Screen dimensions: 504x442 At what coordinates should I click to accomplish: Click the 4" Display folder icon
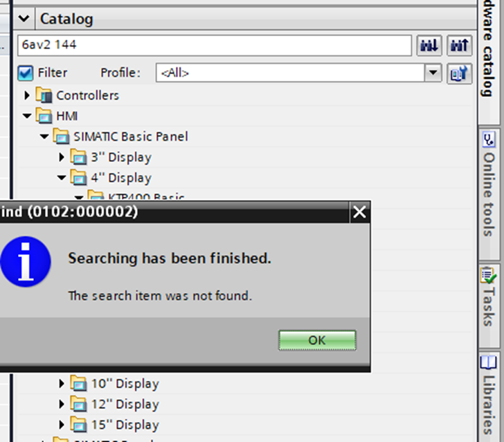coord(78,177)
